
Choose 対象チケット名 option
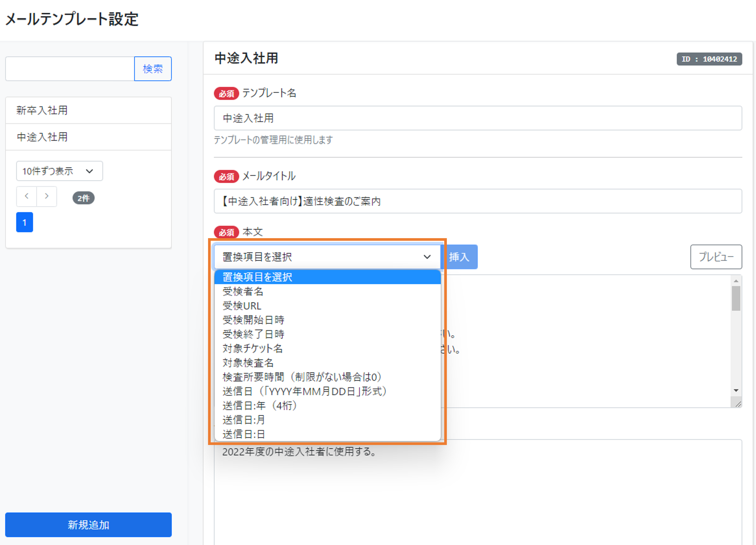pyautogui.click(x=327, y=349)
